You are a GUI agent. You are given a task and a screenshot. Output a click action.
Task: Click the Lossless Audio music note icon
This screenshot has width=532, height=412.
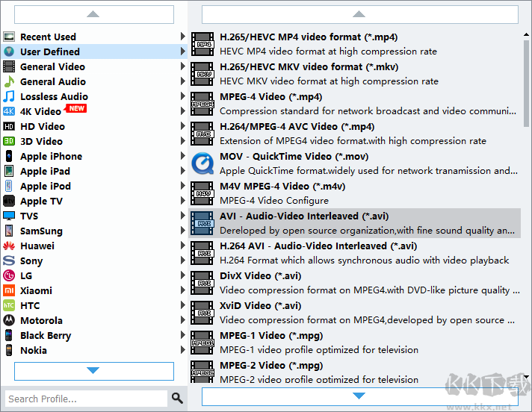coord(9,96)
